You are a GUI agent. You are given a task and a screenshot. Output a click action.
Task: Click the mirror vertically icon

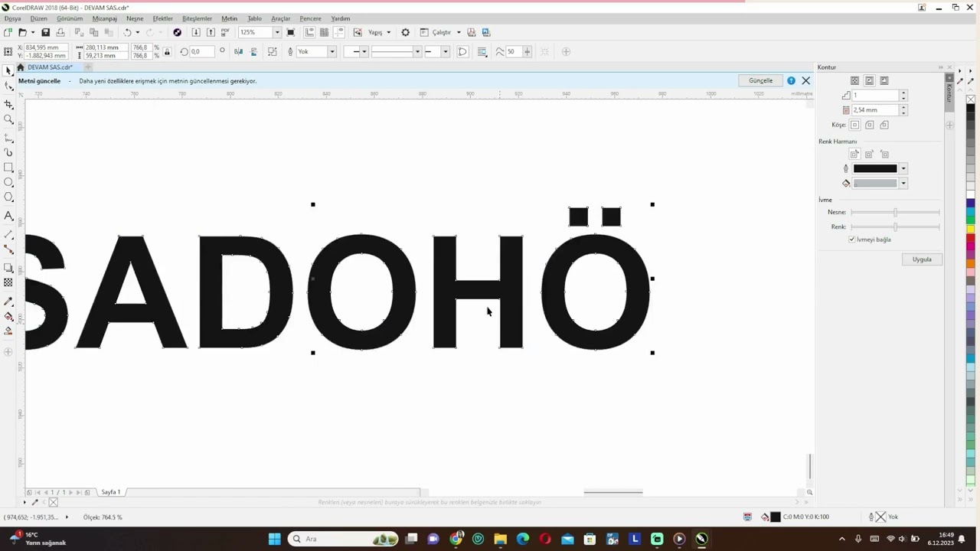tap(253, 51)
